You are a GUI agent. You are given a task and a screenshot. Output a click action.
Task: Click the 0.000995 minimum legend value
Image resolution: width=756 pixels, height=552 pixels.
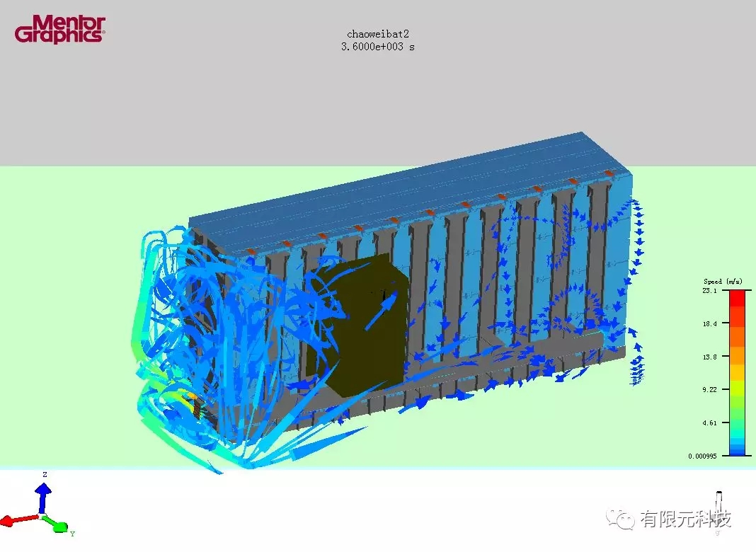[702, 456]
